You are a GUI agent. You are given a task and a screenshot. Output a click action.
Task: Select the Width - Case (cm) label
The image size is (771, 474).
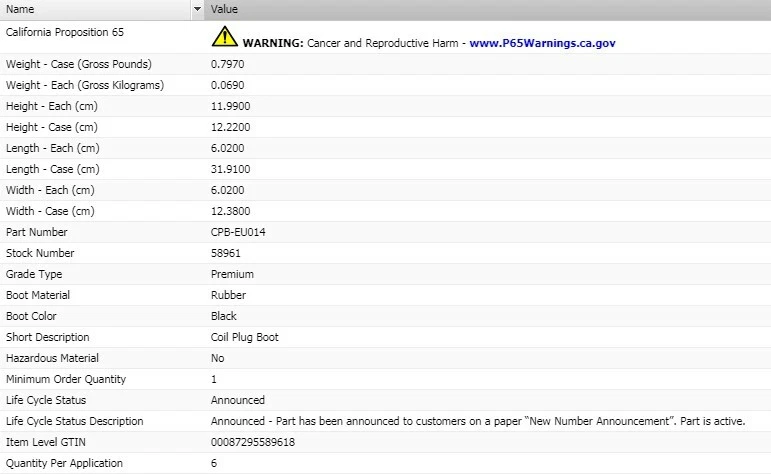coord(50,212)
